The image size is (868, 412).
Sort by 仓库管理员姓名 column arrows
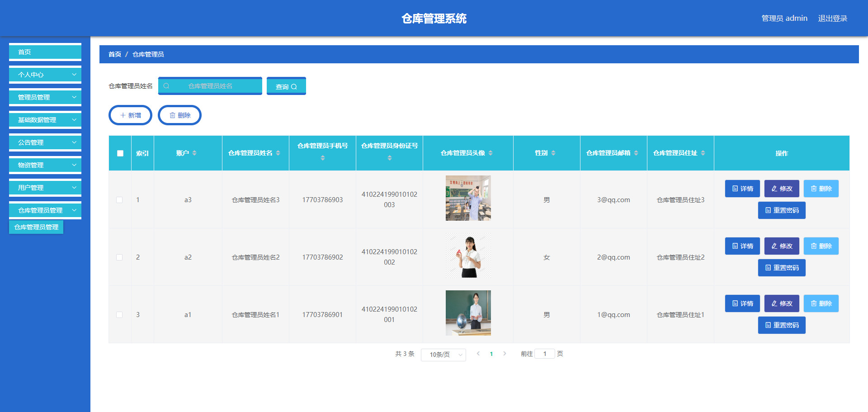(x=278, y=153)
